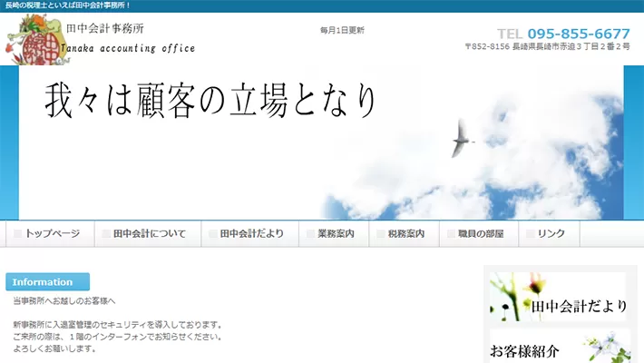This screenshot has width=644, height=363.
Task: Click the 田中会計事務所 office name title
Action: coord(111,29)
